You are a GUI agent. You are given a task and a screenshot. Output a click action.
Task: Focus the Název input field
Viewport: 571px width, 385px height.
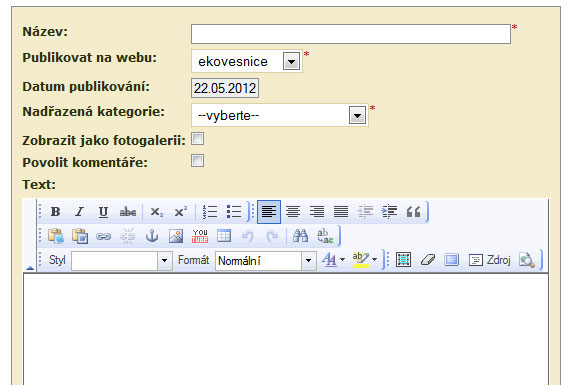pyautogui.click(x=351, y=34)
